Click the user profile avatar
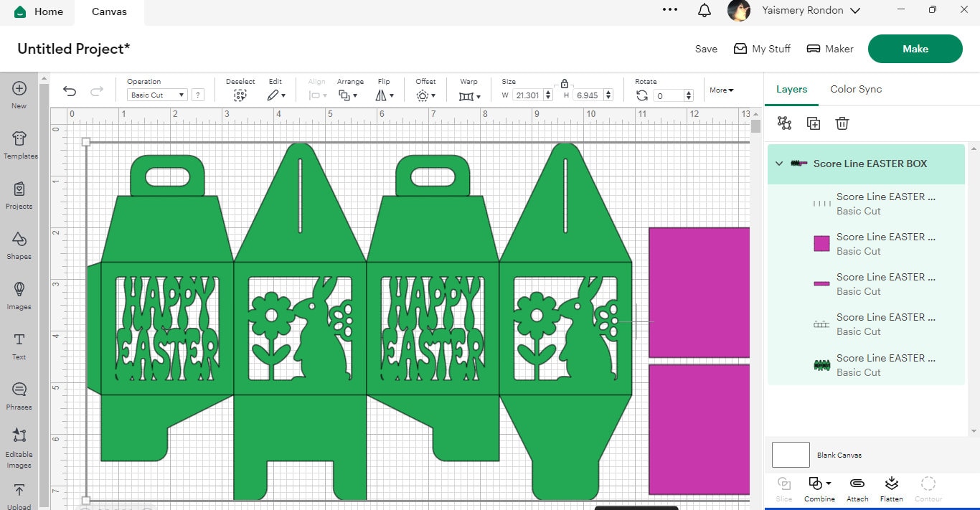This screenshot has height=510, width=980. coord(739,10)
